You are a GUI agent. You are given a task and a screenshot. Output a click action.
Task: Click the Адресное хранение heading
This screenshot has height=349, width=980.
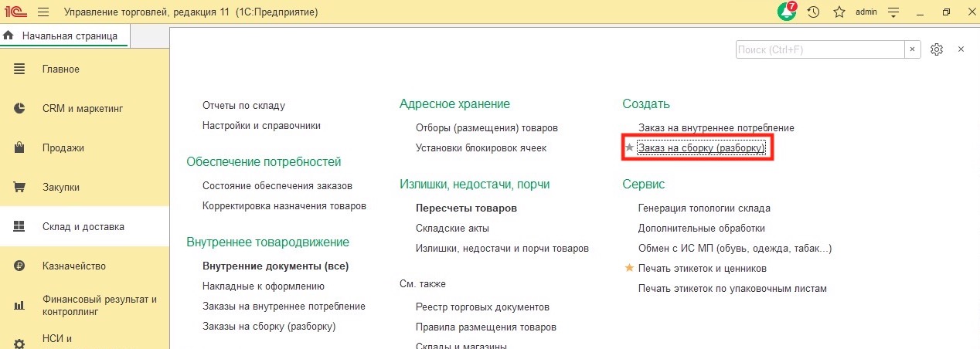tap(455, 104)
